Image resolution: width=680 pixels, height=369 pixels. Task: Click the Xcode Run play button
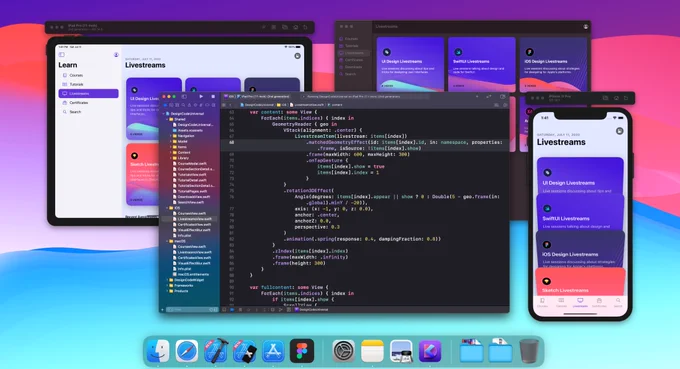pyautogui.click(x=201, y=96)
